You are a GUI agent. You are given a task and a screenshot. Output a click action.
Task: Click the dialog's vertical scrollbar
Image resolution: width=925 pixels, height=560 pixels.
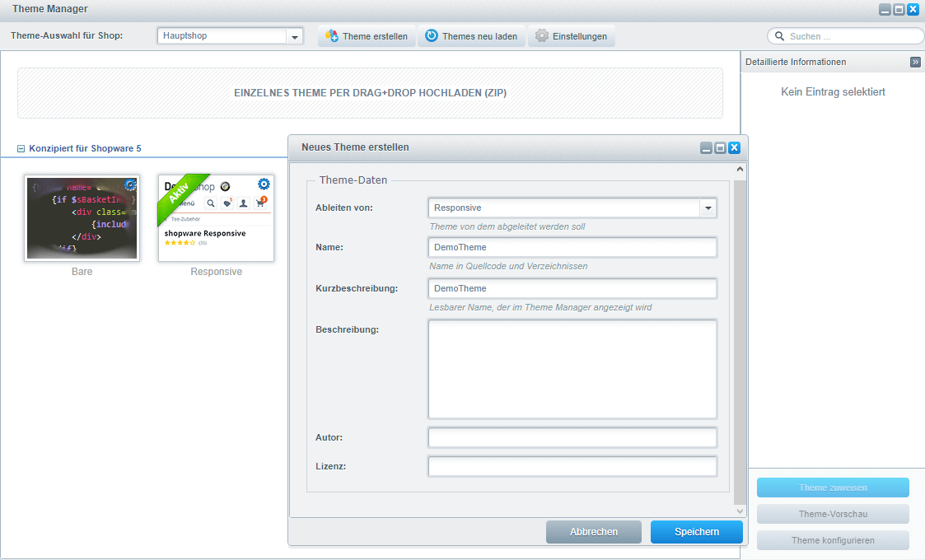[740, 329]
